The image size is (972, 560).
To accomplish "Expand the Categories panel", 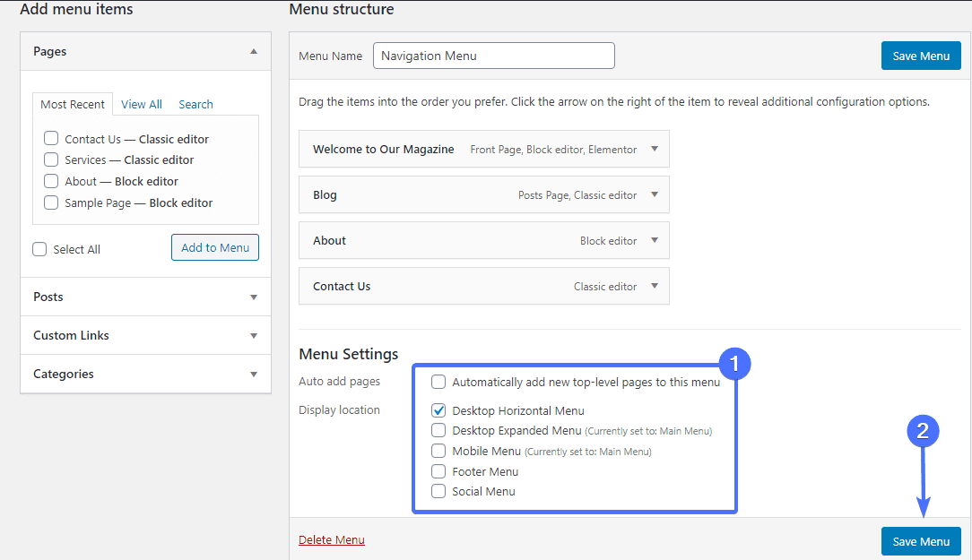I will pos(254,375).
